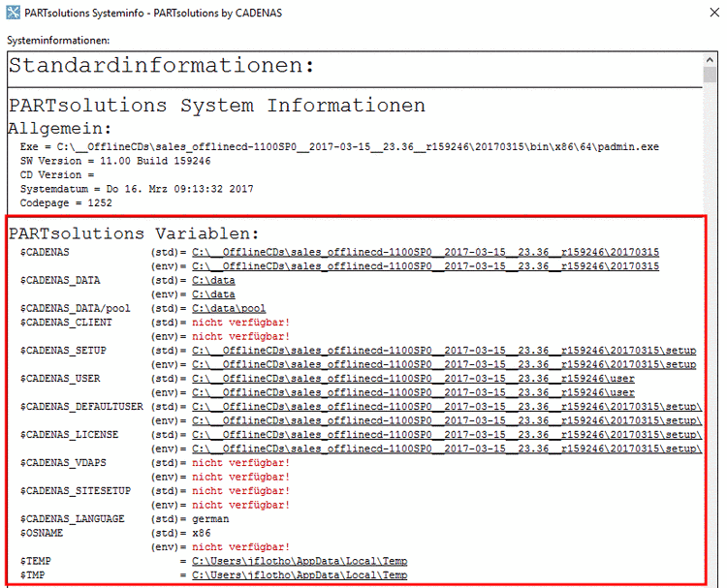
Task: Open the $CADENAS (std) path link
Action: click(x=426, y=253)
